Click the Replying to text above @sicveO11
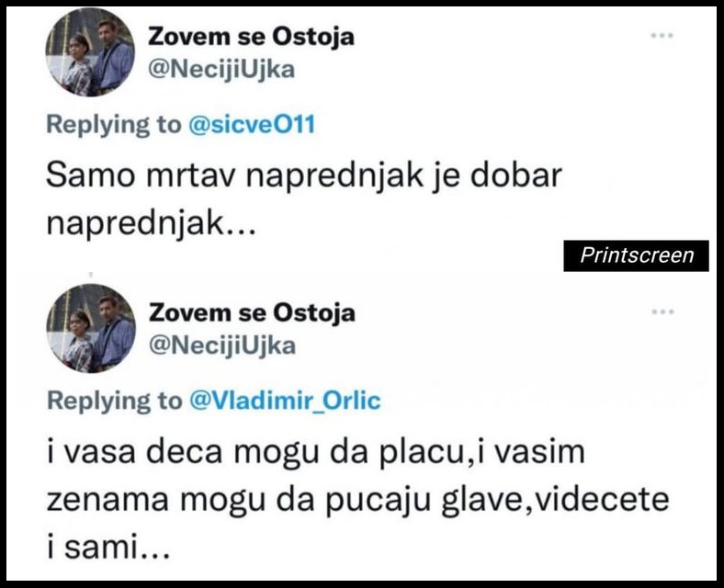The image size is (724, 588). tap(114, 125)
